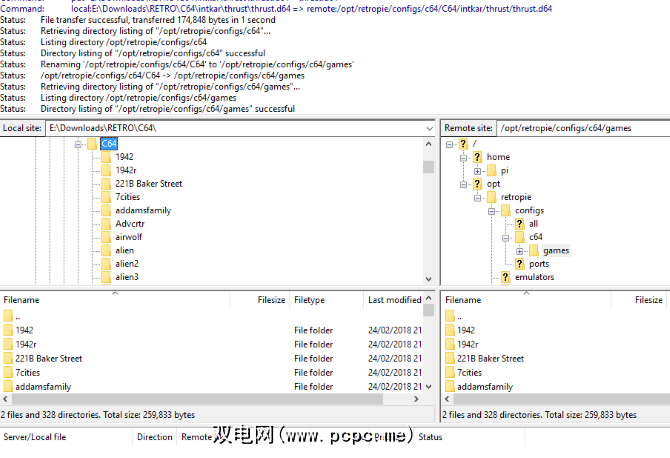The image size is (670, 458).
Task: Click the Remote site path field
Action: click(x=583, y=128)
